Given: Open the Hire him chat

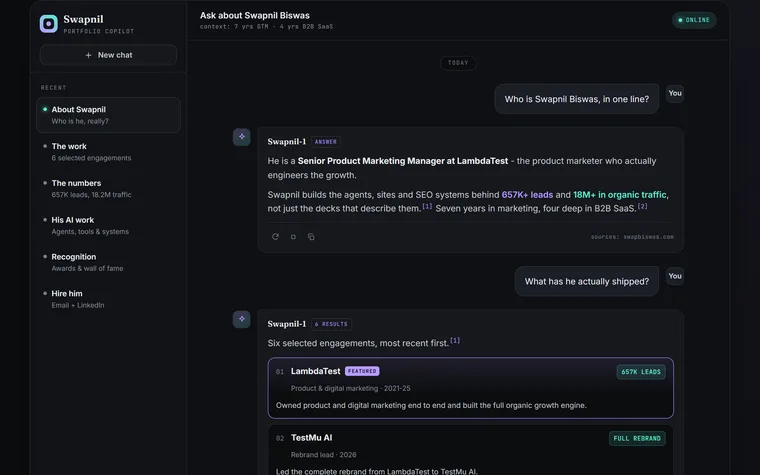Looking at the screenshot, I should point(108,299).
